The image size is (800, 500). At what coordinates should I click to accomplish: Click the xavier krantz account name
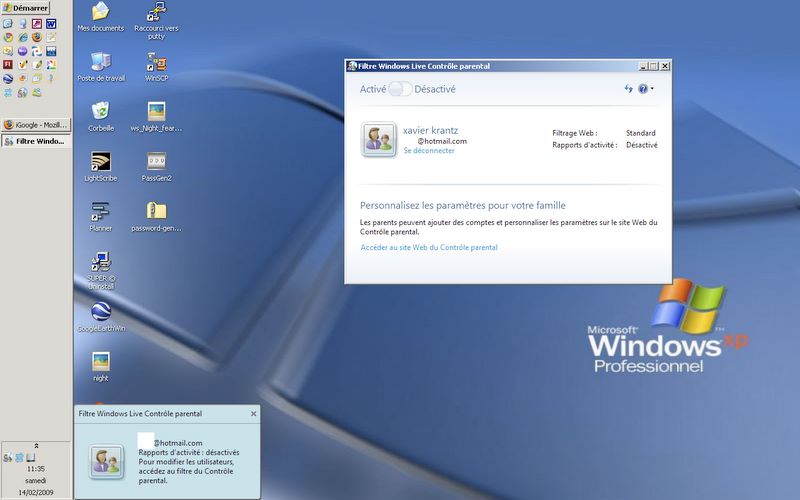(x=430, y=130)
